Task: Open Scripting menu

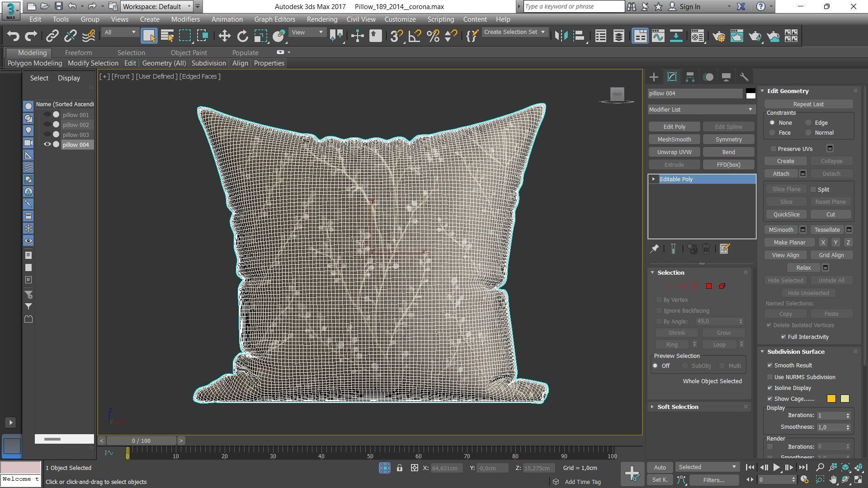Action: tap(440, 19)
